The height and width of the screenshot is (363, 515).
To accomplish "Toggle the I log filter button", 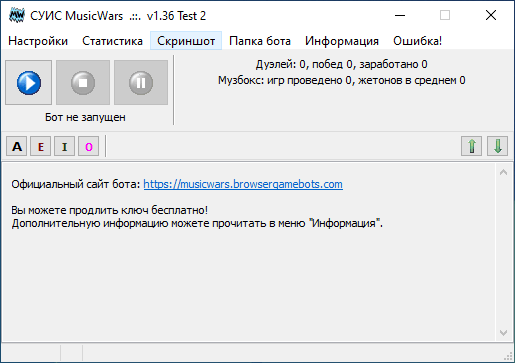I will pos(65,146).
